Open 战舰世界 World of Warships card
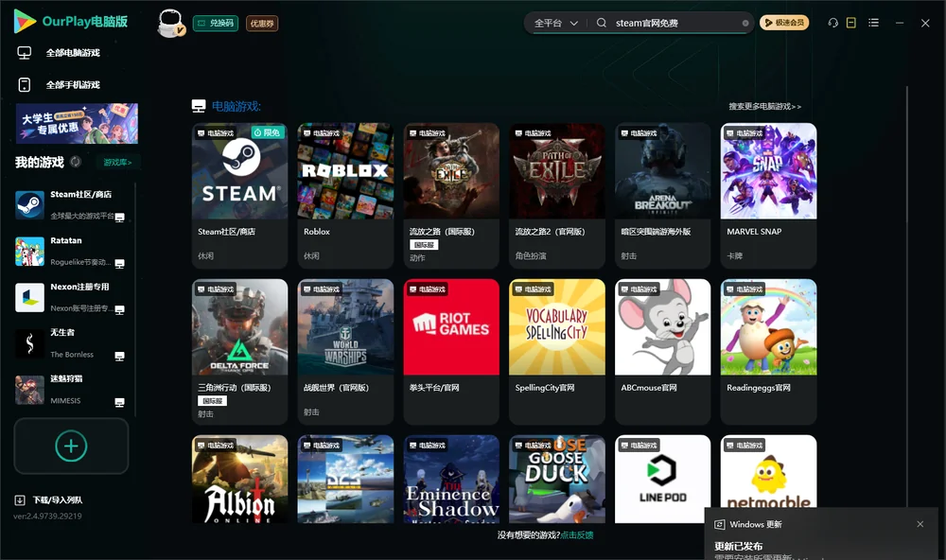The height and width of the screenshot is (560, 946). point(345,352)
